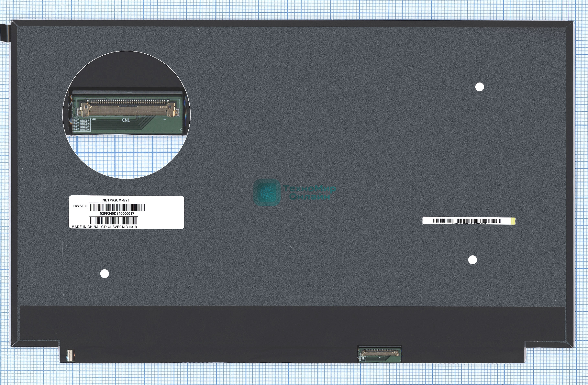Click serial number 52FF245D940000017
Viewport: 588px width, 385px height.
[117, 213]
